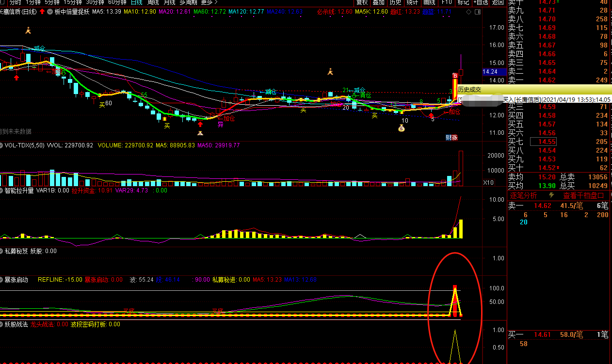Viewport: 612px width, 364px height.
Task: Open 暴涨启动 indicator settings icon
Action: (2, 280)
